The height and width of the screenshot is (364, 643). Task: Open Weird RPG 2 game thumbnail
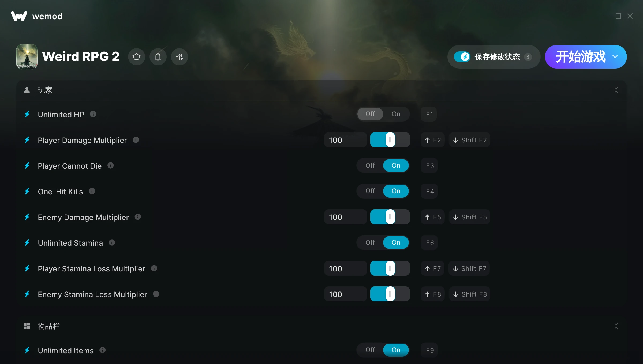[x=27, y=56]
